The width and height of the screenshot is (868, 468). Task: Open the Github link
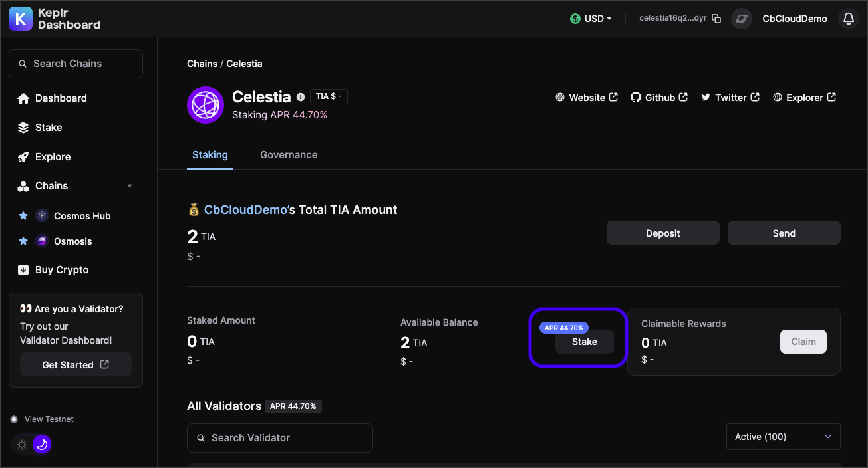coord(659,98)
